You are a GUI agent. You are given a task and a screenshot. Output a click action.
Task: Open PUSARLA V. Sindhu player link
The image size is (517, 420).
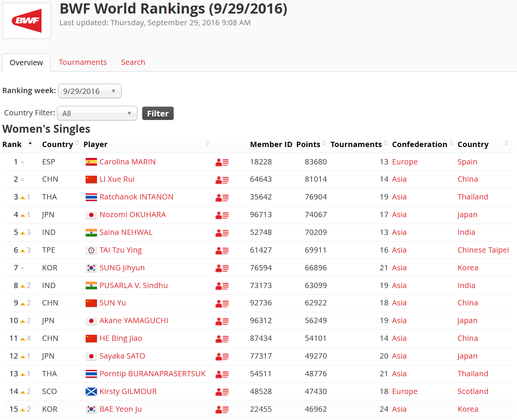(x=134, y=285)
